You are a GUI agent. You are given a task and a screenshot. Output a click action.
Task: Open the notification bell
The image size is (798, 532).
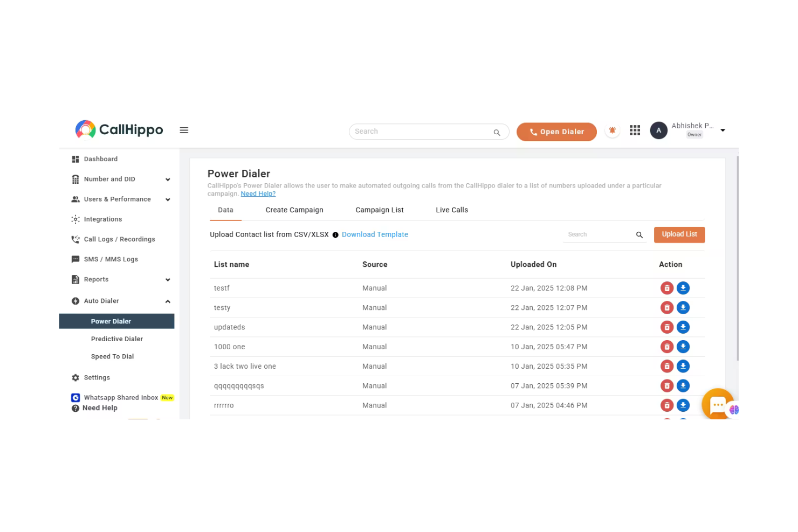tap(613, 130)
